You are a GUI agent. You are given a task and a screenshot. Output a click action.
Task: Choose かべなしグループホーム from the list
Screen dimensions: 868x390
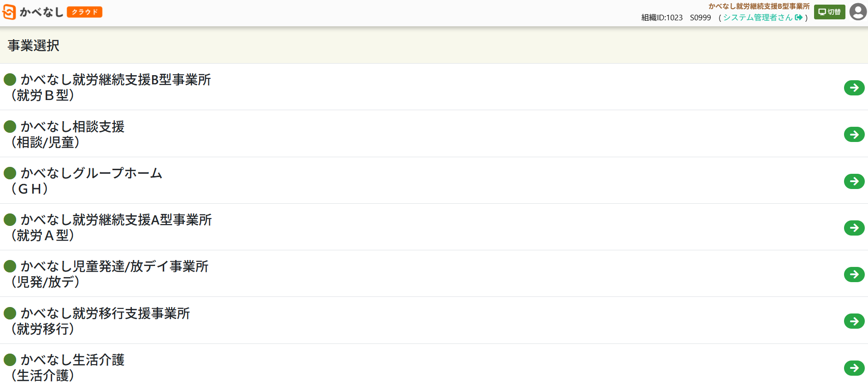point(91,173)
